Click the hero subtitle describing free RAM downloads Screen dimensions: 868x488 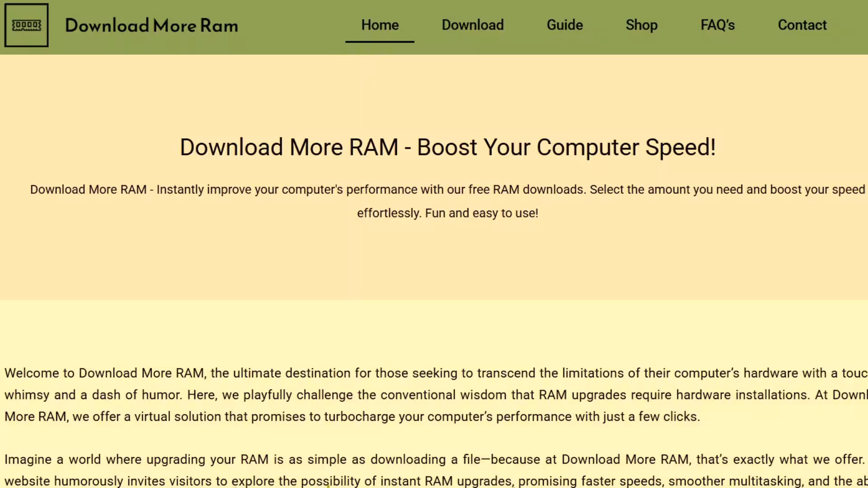[448, 201]
